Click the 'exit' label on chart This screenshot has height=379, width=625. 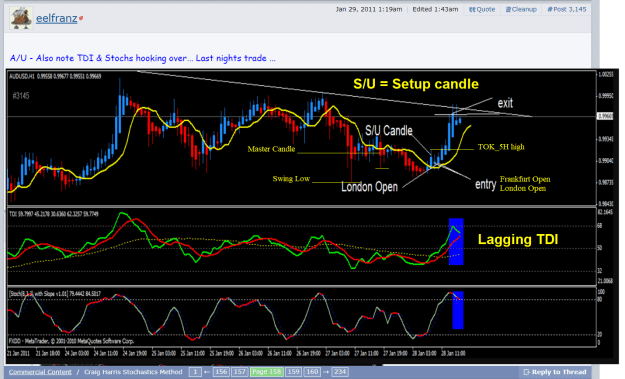pos(505,103)
